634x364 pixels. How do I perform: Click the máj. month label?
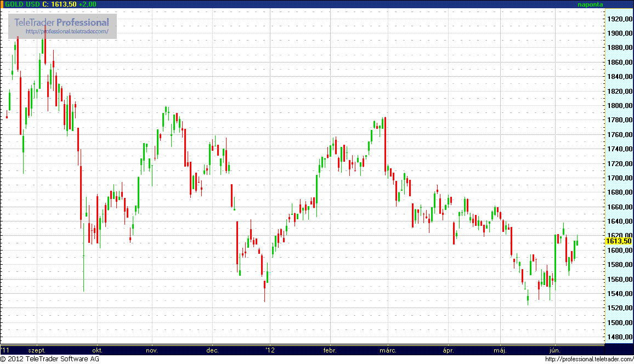[x=500, y=351]
